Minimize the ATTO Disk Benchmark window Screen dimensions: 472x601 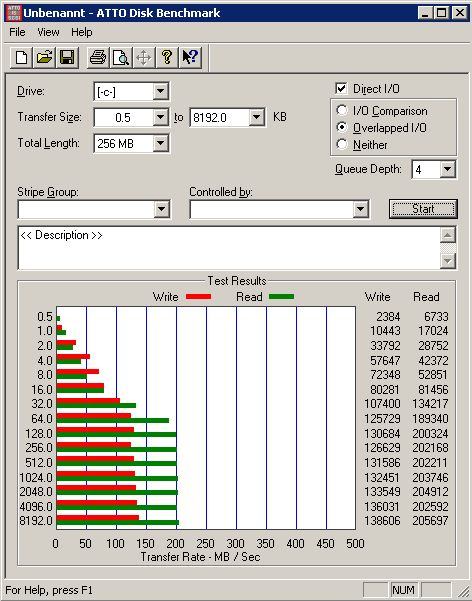[424, 13]
